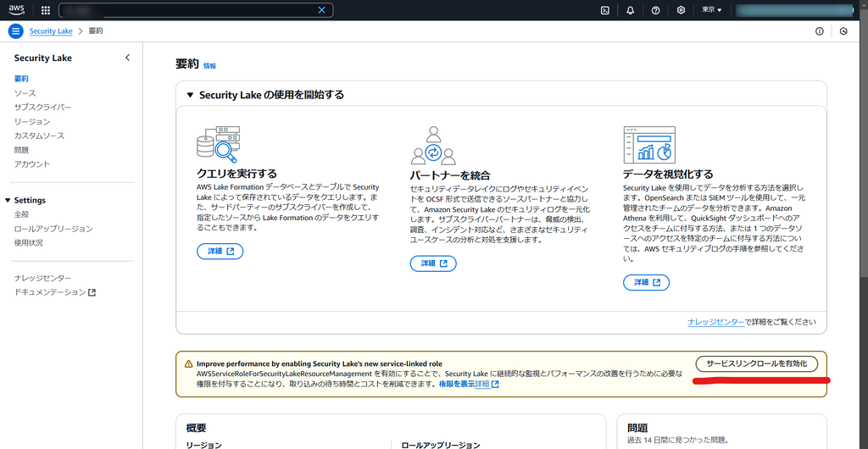Open ナレッジセンター in the sidebar
868x449 pixels.
click(x=42, y=278)
